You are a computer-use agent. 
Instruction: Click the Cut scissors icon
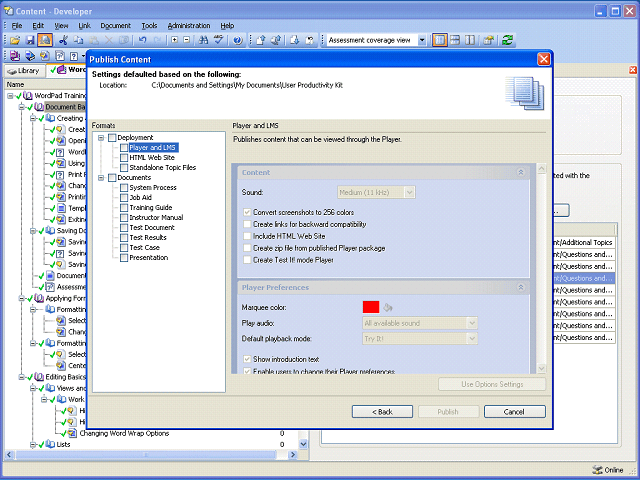coord(63,40)
